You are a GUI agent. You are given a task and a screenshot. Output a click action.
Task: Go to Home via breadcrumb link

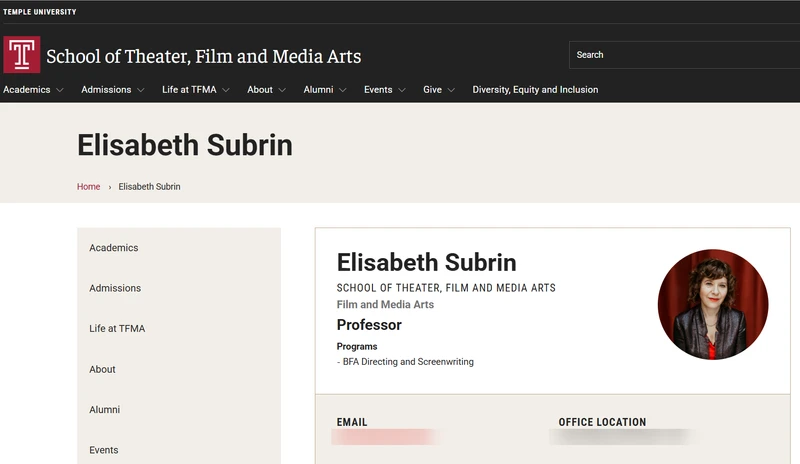point(88,187)
